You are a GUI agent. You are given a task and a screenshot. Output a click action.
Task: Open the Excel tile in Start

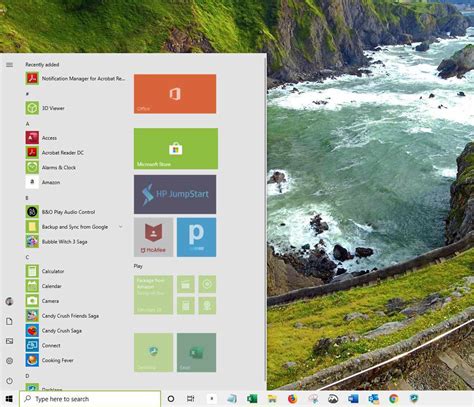pyautogui.click(x=196, y=352)
